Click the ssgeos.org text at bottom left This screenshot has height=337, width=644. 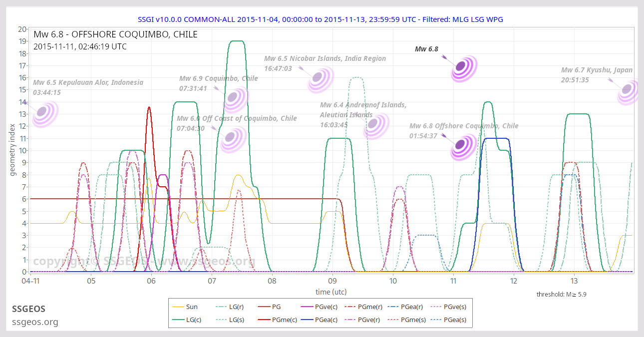coord(35,322)
